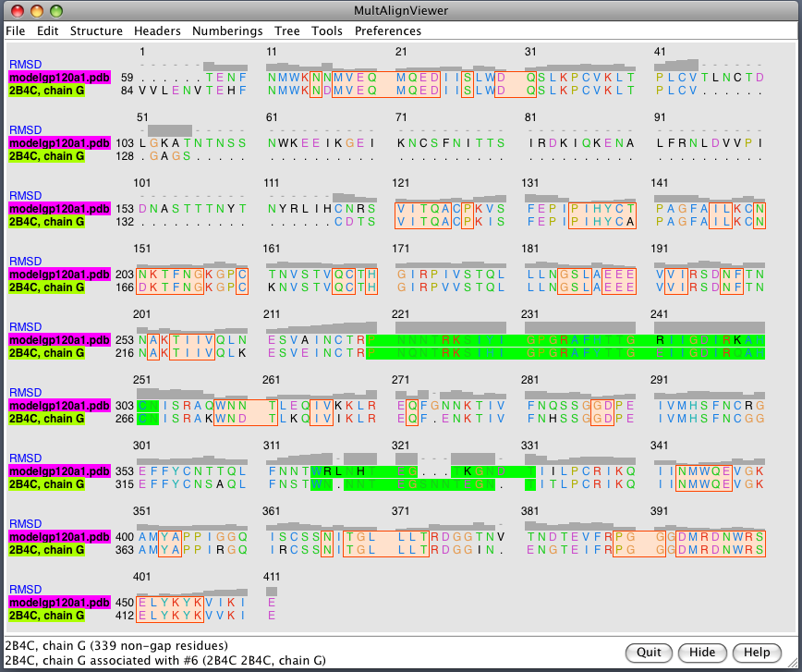Click the RMSD header label in the topmost block
This screenshot has height=672, width=802.
coord(25,65)
